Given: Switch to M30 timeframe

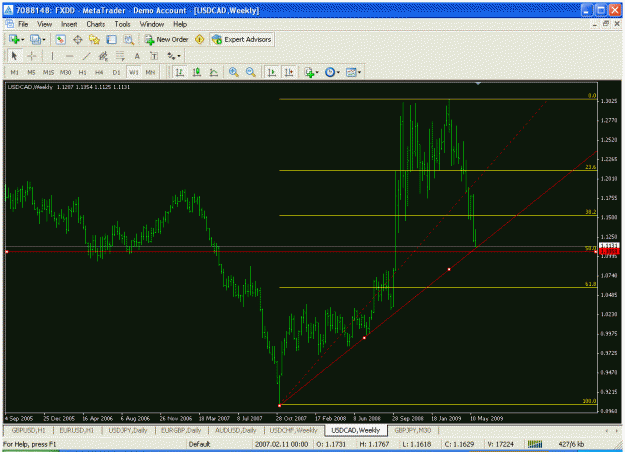Looking at the screenshot, I should pyautogui.click(x=65, y=72).
